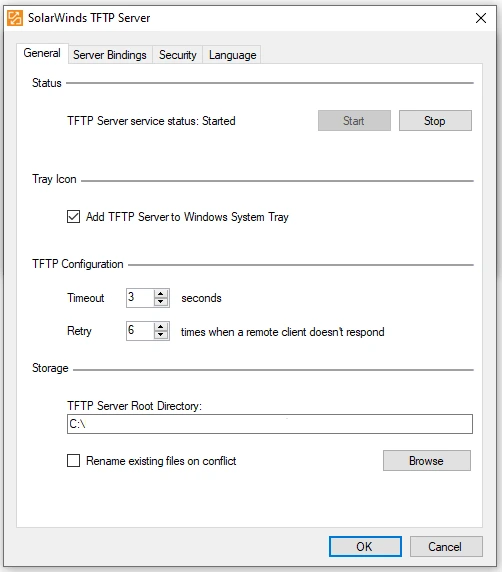Click the 'Storage' section heading
The image size is (502, 572).
tap(50, 368)
